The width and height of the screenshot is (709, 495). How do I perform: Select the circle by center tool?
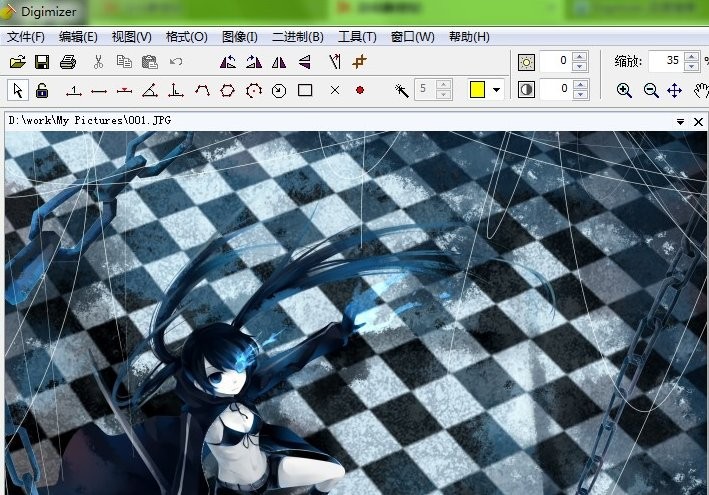pos(254,90)
